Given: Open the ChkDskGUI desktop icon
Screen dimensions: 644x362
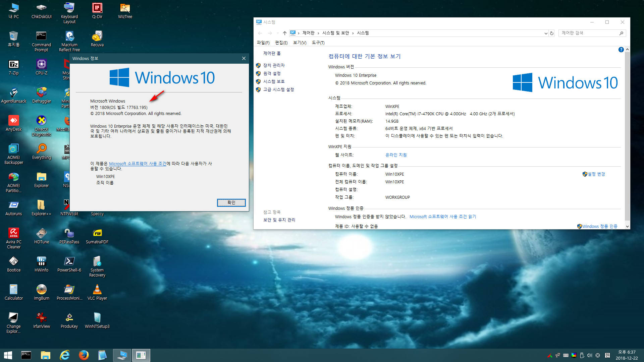Looking at the screenshot, I should (41, 11).
